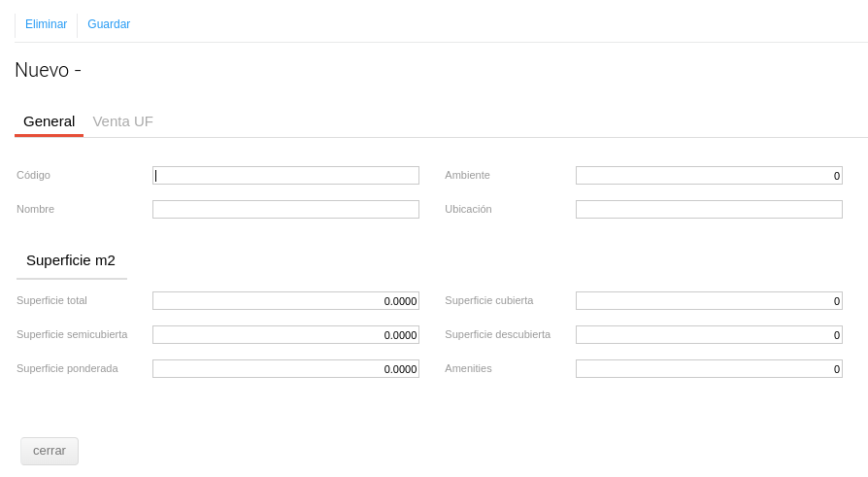
Task: Click the Superficie cubierta input
Action: 709,301
